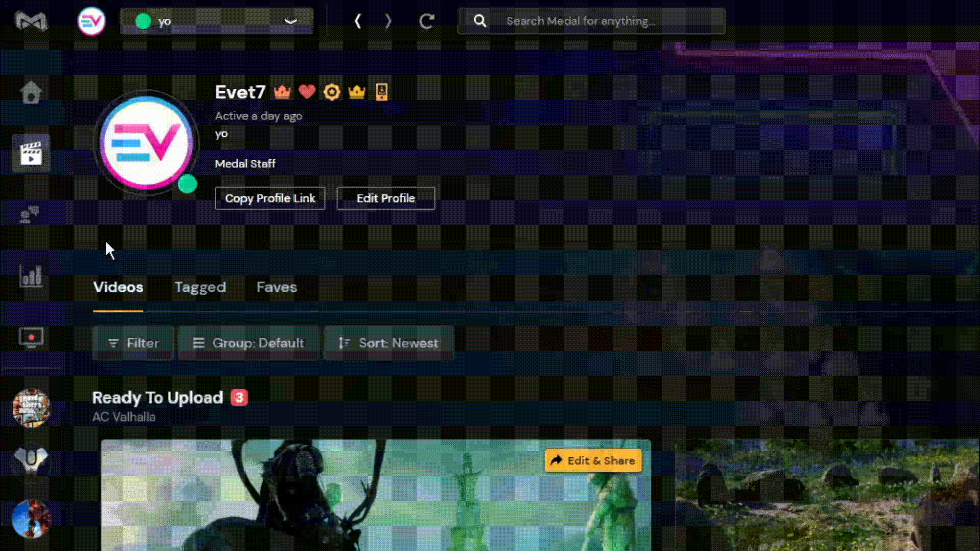Go back with the left arrow

[358, 21]
